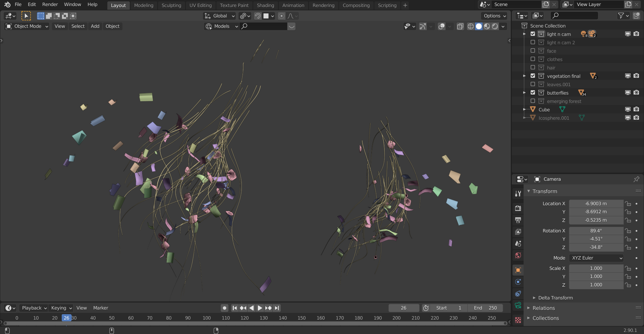The image size is (644, 334).
Task: Open the Render menu
Action: pyautogui.click(x=50, y=4)
